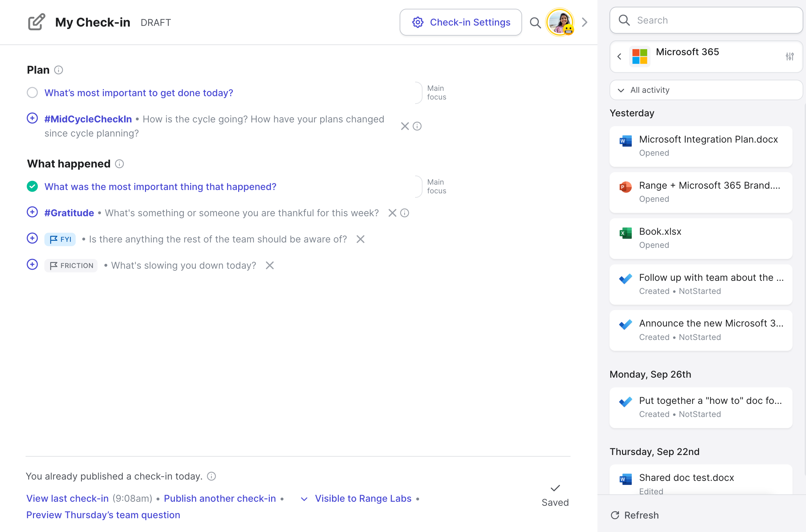Dismiss the FYI prompt

coord(360,239)
